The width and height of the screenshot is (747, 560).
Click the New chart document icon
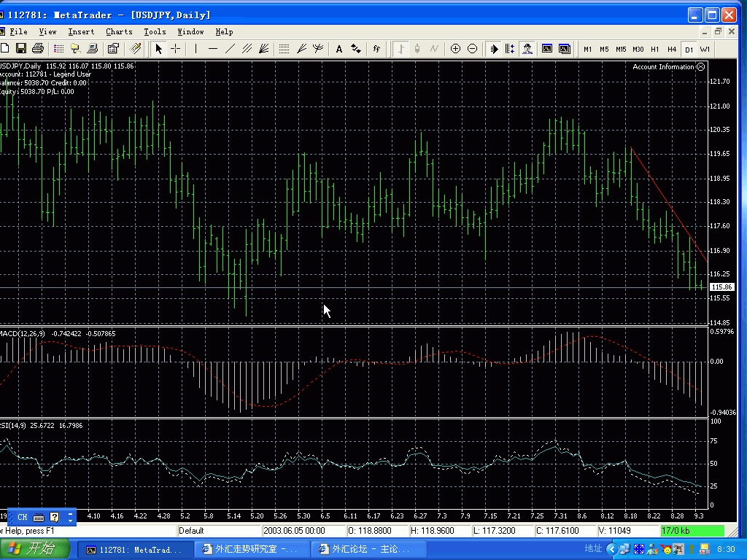tap(5, 49)
